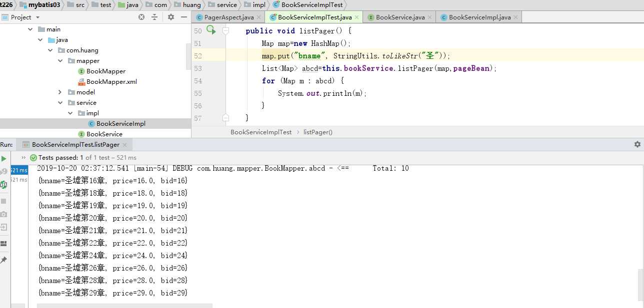The image size is (644, 308).
Task: Click huang breadcrumb in navigation bar
Action: tap(187, 5)
